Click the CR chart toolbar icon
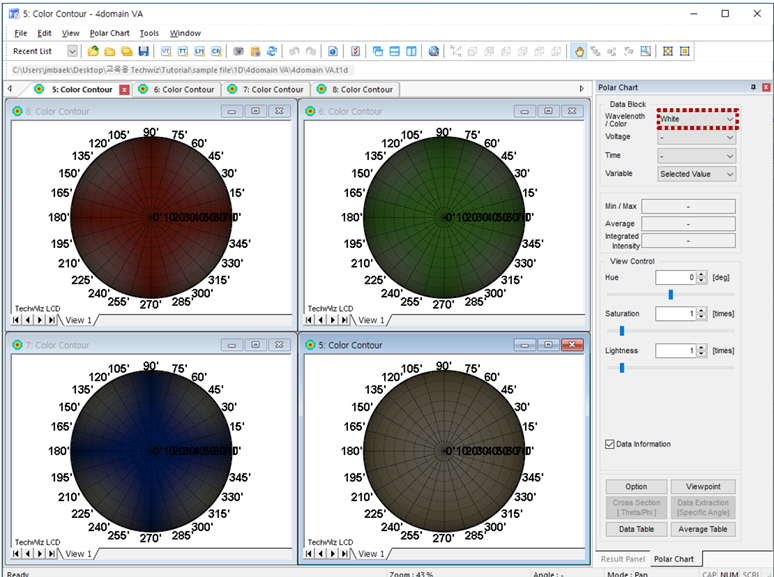The width and height of the screenshot is (774, 577). (216, 51)
